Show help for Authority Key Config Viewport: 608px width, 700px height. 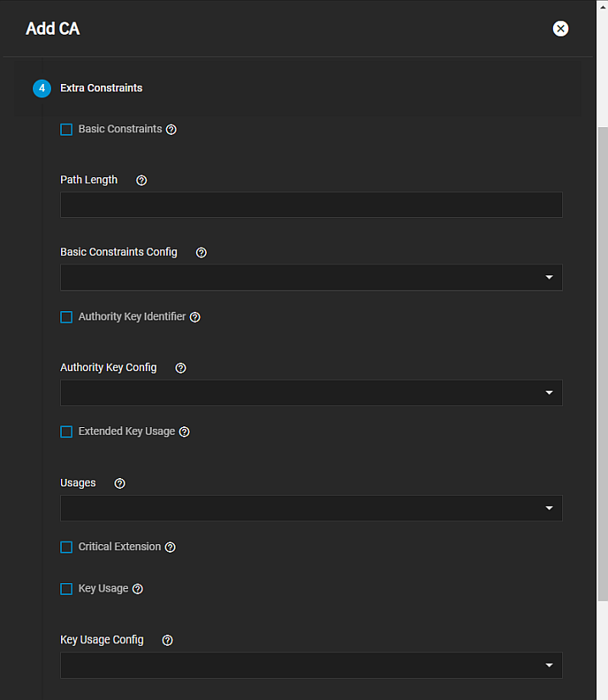click(x=181, y=369)
